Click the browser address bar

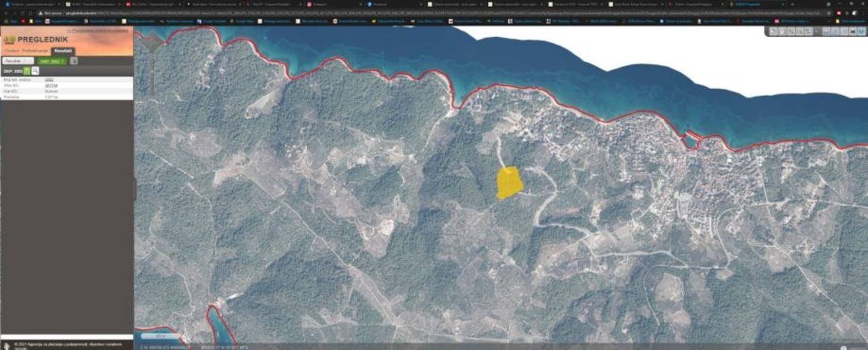405,13
